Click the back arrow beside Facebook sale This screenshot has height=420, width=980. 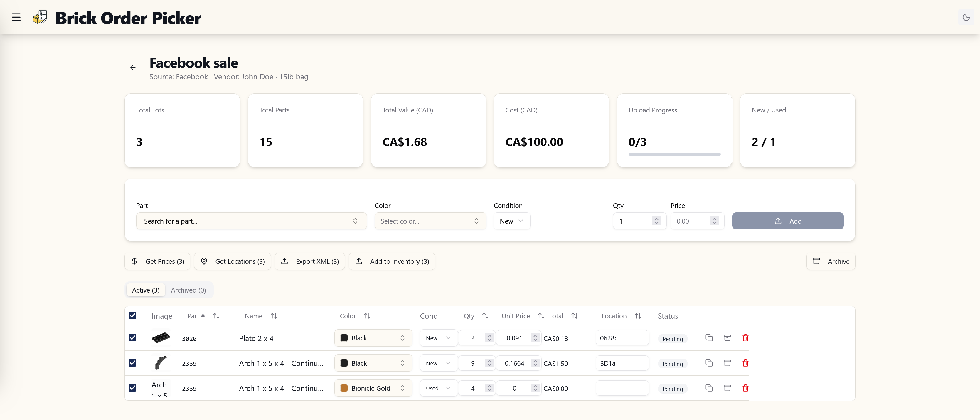(x=133, y=68)
